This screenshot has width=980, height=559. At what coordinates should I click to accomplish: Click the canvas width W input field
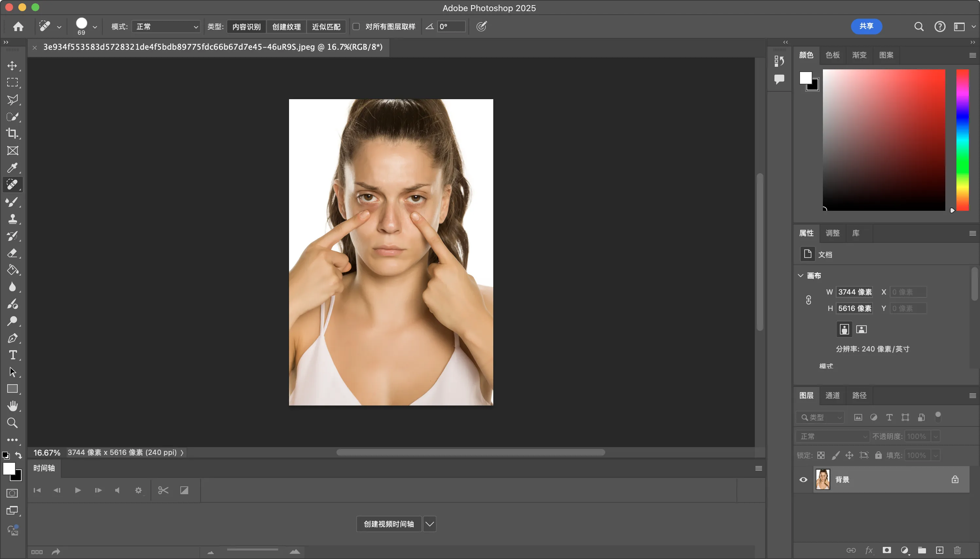tap(855, 292)
